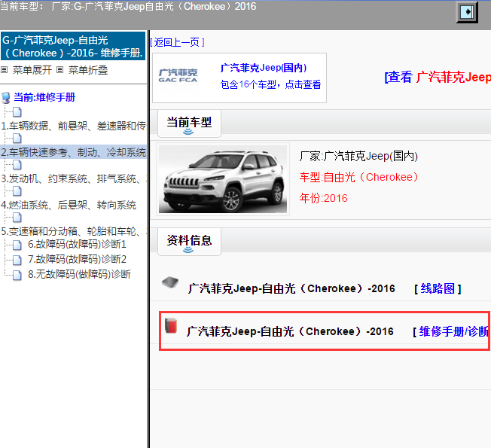Screen dimensions: 491x448
Task: Click the page icon above 5.变速箱和分动箱 entry
Action: [x=17, y=217]
